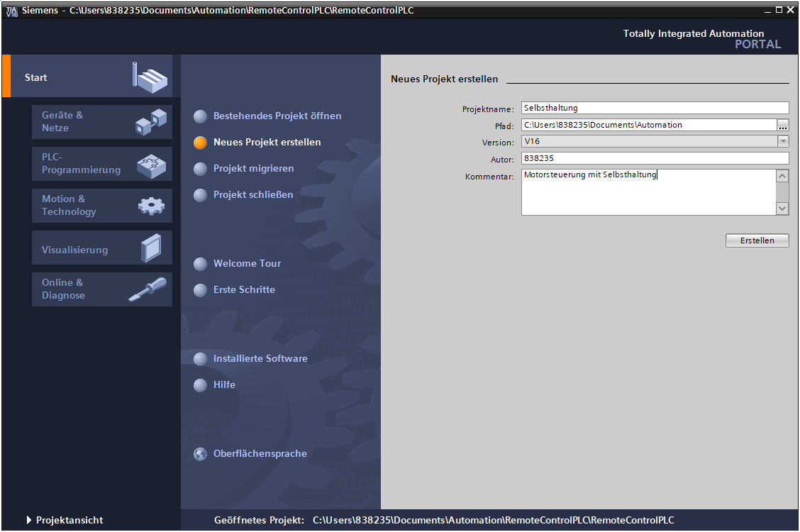
Task: Click into the Autor field
Action: 655,158
